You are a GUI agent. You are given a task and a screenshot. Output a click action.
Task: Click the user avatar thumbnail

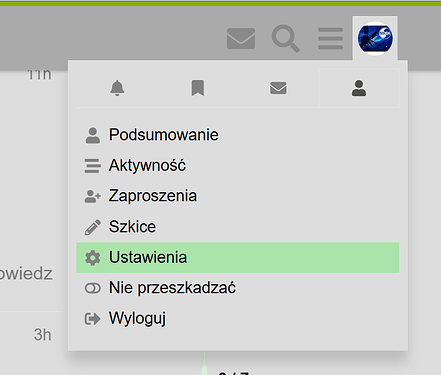click(375, 38)
